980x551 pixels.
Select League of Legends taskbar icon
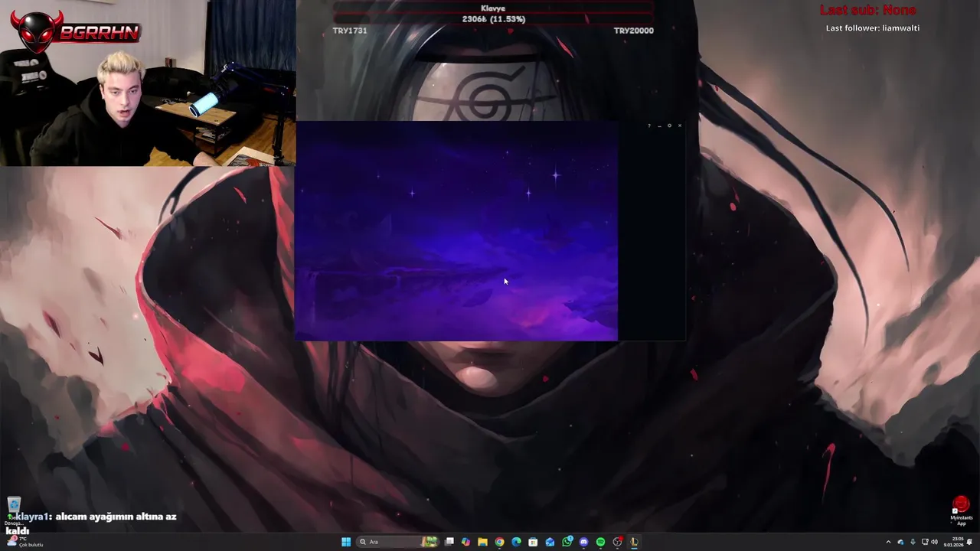click(x=634, y=542)
